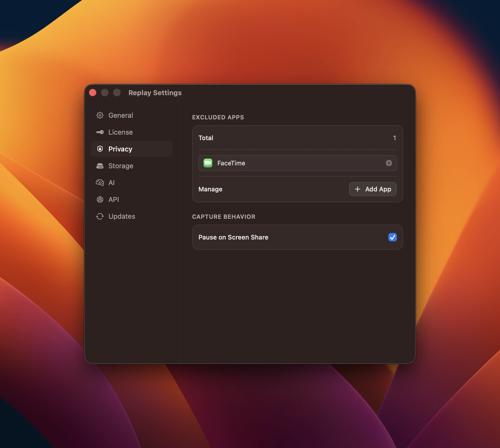Click the Add App button
This screenshot has height=448, width=500.
click(x=373, y=189)
